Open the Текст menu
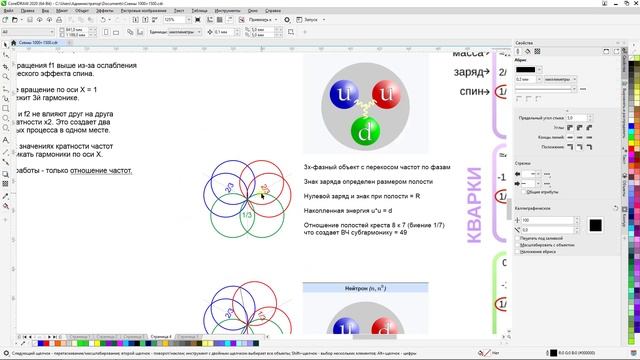640x360 pixels. pyautogui.click(x=179, y=11)
